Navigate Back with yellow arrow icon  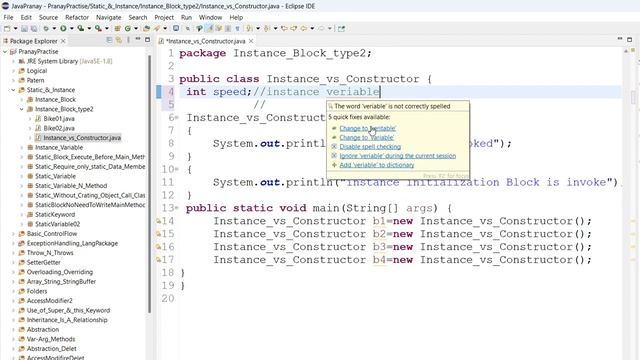point(304,29)
